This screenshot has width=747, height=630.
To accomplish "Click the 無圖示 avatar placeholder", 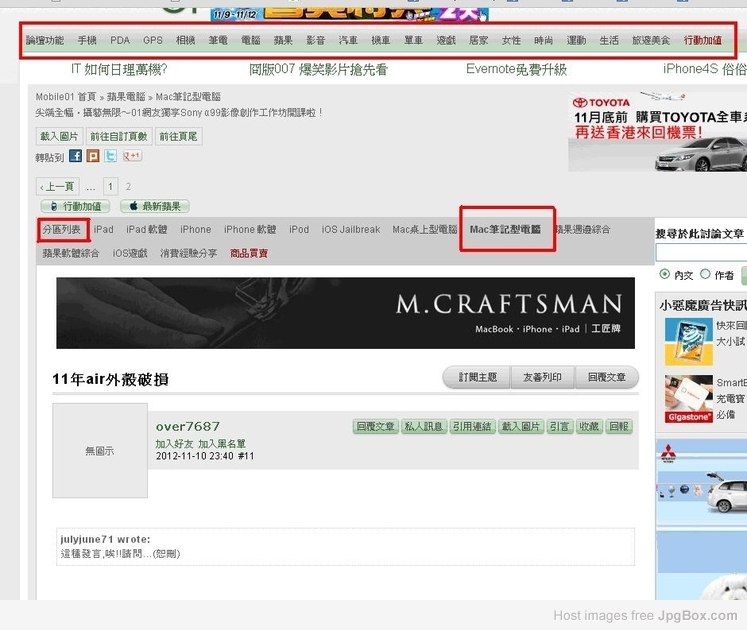I will pyautogui.click(x=99, y=451).
